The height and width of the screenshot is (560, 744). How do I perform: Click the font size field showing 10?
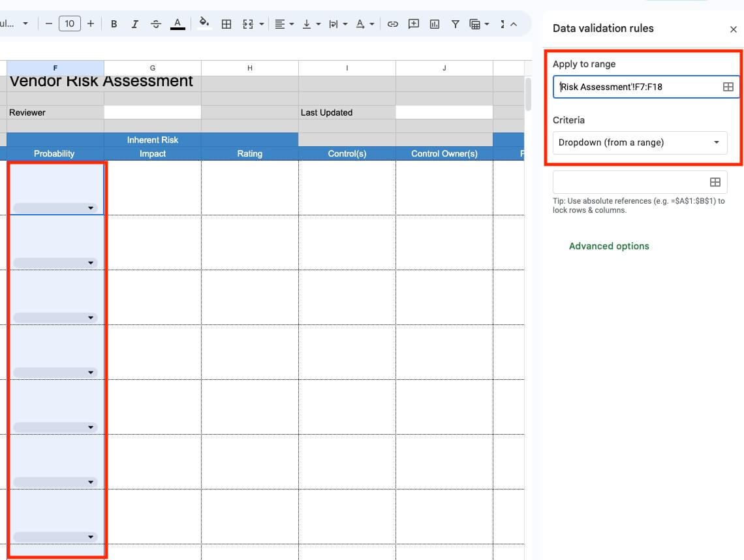[70, 23]
